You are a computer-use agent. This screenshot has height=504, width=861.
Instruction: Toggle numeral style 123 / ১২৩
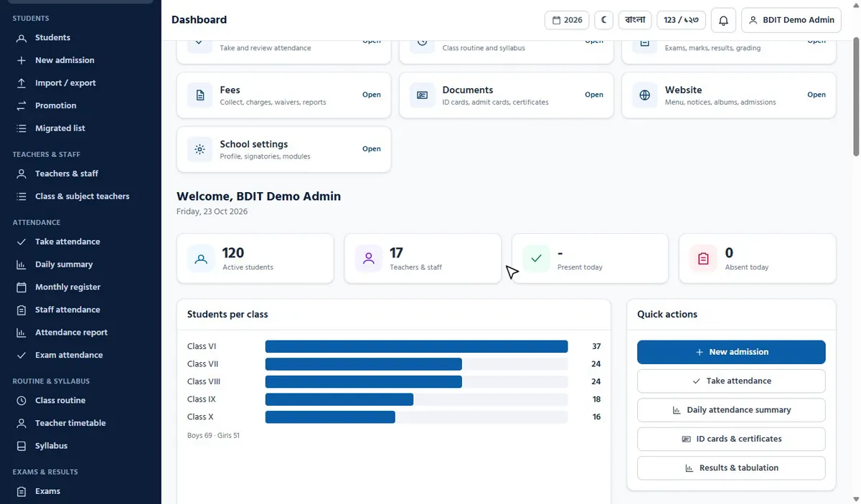pos(682,20)
